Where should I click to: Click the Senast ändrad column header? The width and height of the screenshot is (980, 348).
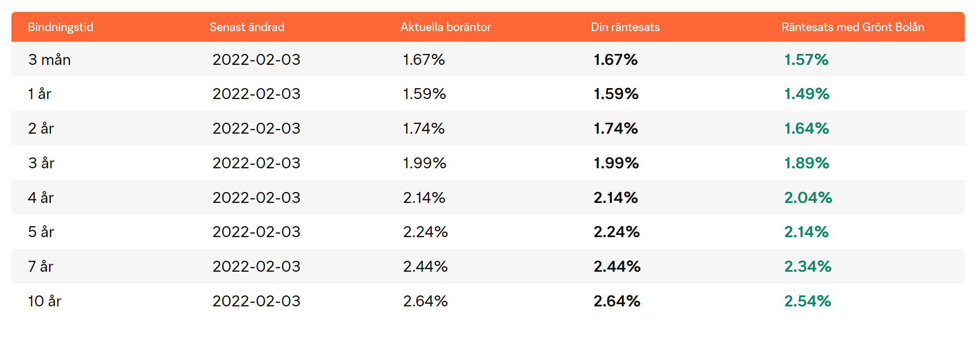(247, 27)
